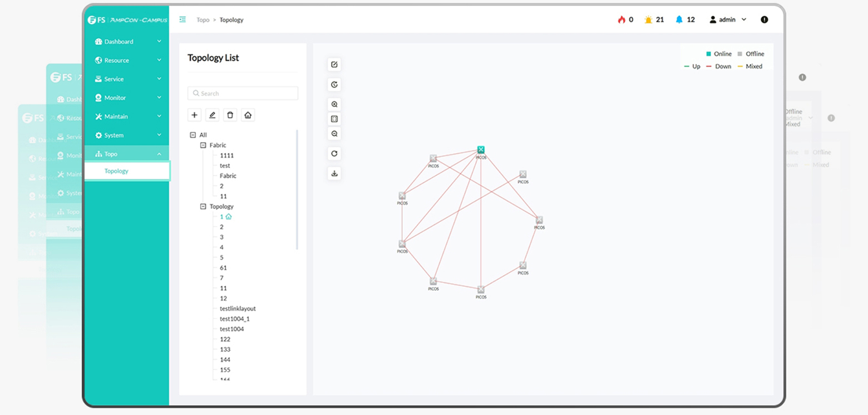Click the home icon button above the tree
The height and width of the screenshot is (415, 868).
tap(248, 115)
